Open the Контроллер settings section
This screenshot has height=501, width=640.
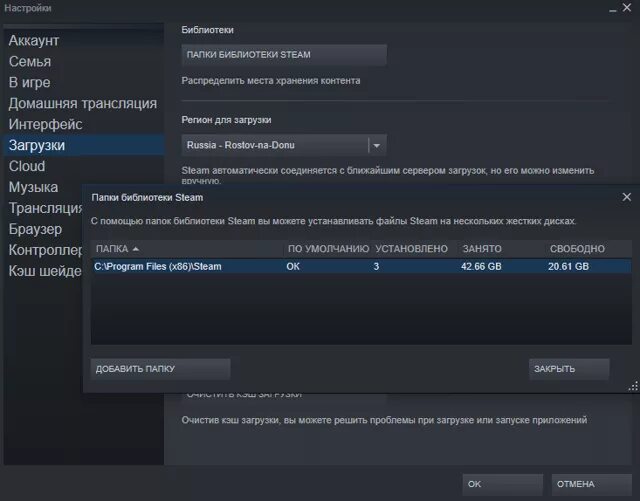click(45, 250)
